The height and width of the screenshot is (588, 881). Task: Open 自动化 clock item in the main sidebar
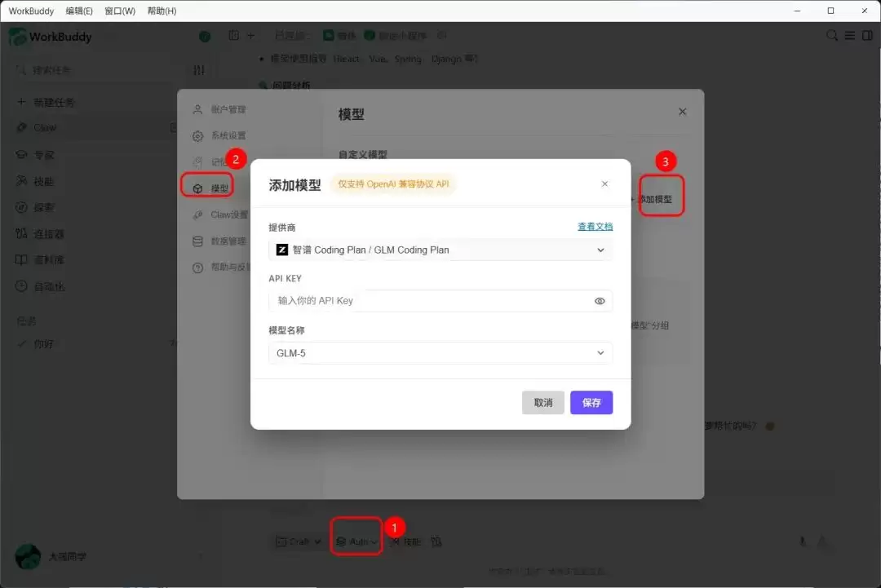point(40,286)
